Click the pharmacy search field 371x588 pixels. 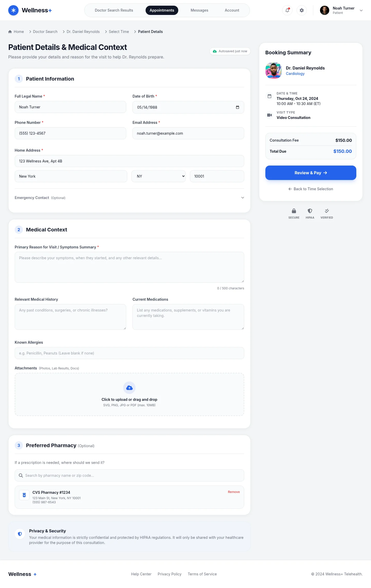click(x=129, y=475)
